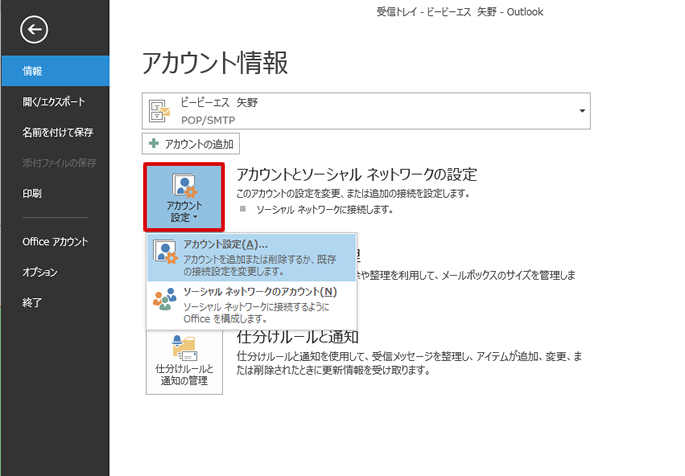Click 終了 to exit Outlook
This screenshot has height=476, width=685.
click(33, 302)
